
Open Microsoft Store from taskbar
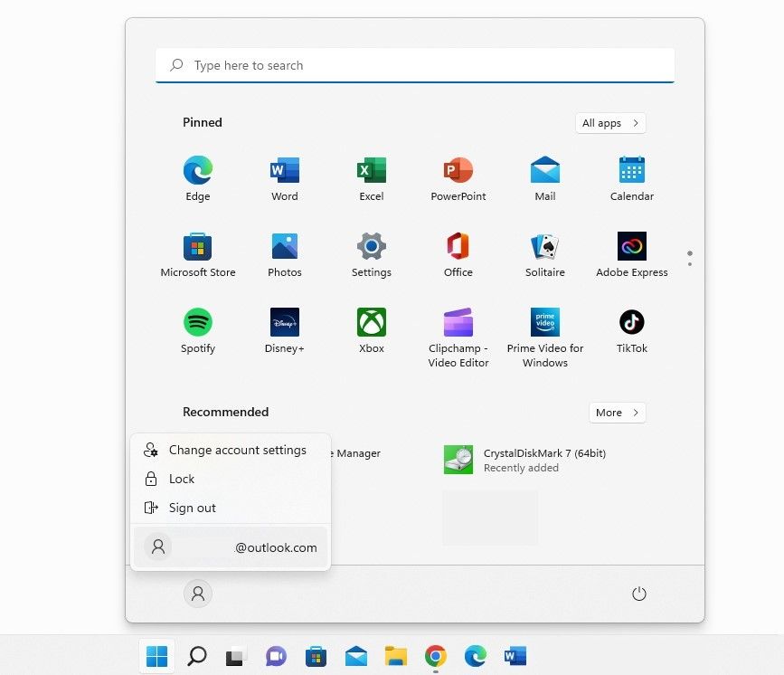(x=316, y=656)
